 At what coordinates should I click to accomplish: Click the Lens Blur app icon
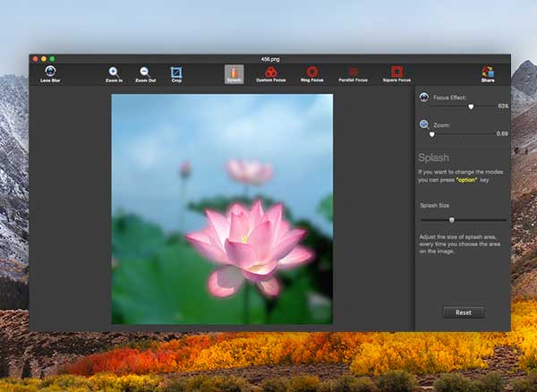(x=50, y=74)
